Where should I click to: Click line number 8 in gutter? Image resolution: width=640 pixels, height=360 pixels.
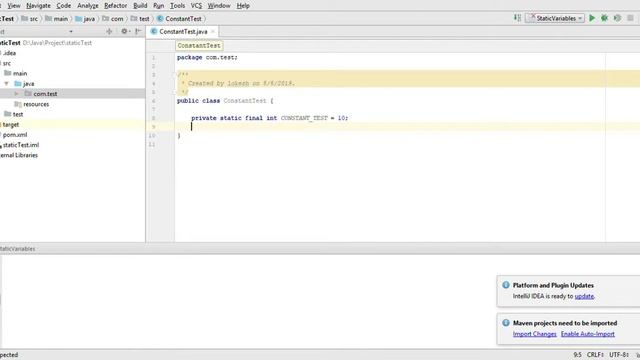153,118
